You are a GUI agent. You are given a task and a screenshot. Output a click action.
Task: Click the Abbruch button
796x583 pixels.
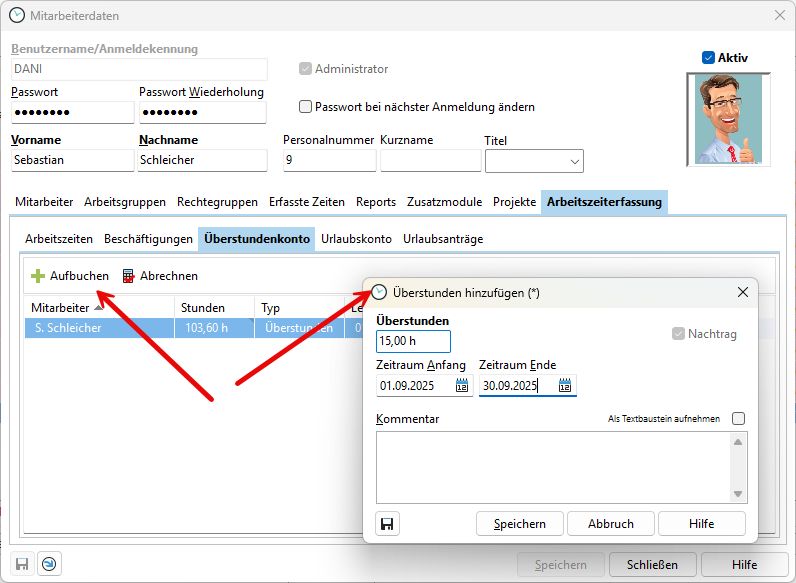pyautogui.click(x=610, y=523)
